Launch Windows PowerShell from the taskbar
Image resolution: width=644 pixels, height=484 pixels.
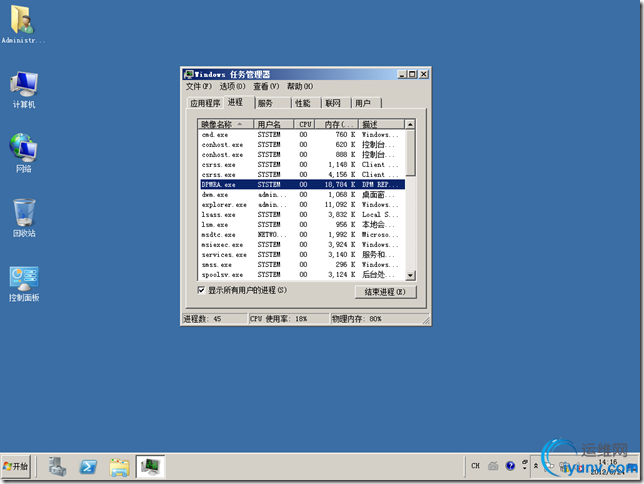point(88,466)
